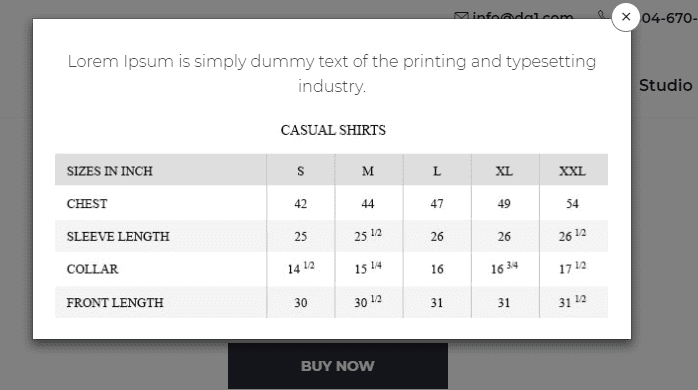Click the envelope email icon
The height and width of the screenshot is (390, 698).
coord(461,16)
